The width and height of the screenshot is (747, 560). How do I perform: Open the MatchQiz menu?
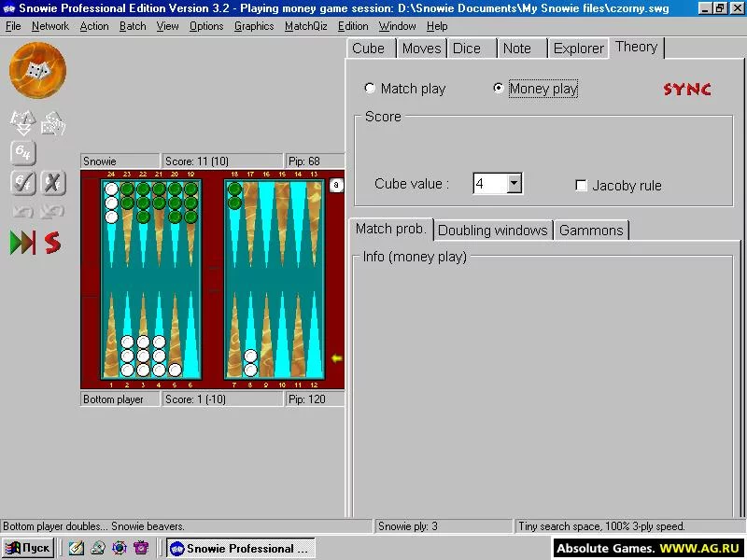pos(306,26)
